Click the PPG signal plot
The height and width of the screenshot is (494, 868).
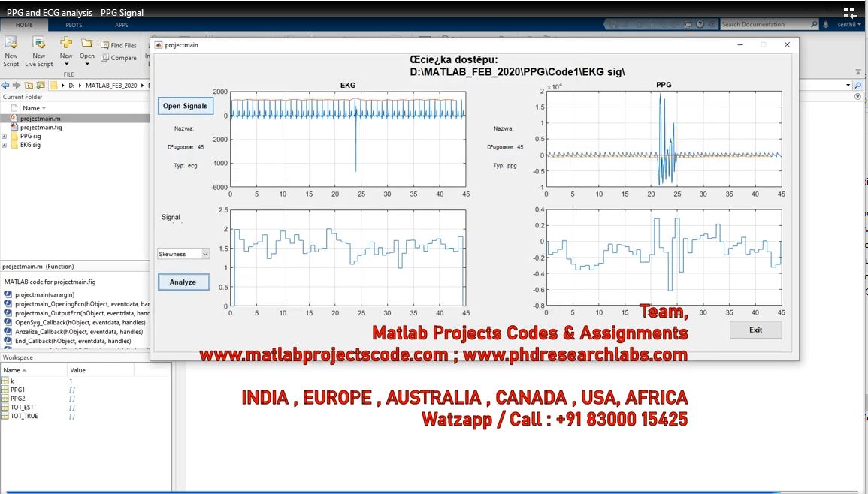664,139
